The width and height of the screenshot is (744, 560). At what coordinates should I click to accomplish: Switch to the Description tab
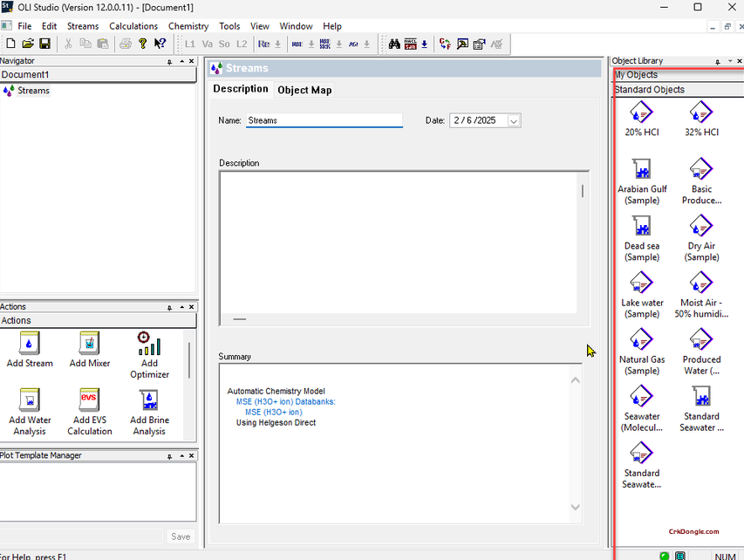point(241,89)
